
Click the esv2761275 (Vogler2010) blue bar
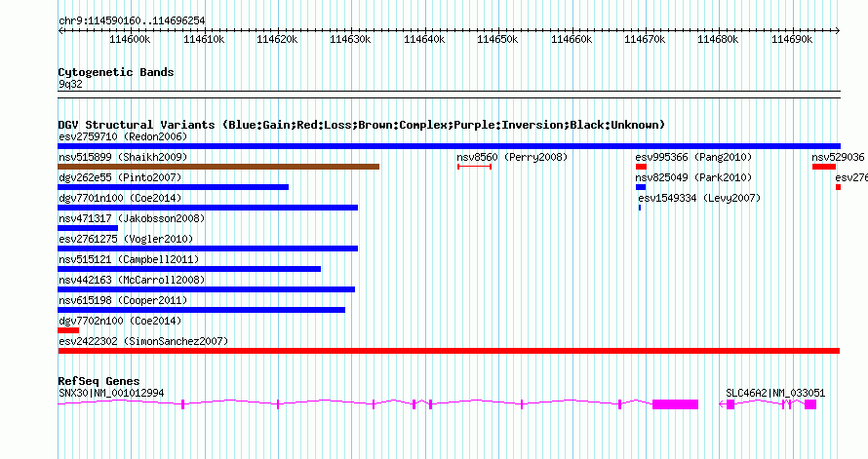pyautogui.click(x=208, y=249)
